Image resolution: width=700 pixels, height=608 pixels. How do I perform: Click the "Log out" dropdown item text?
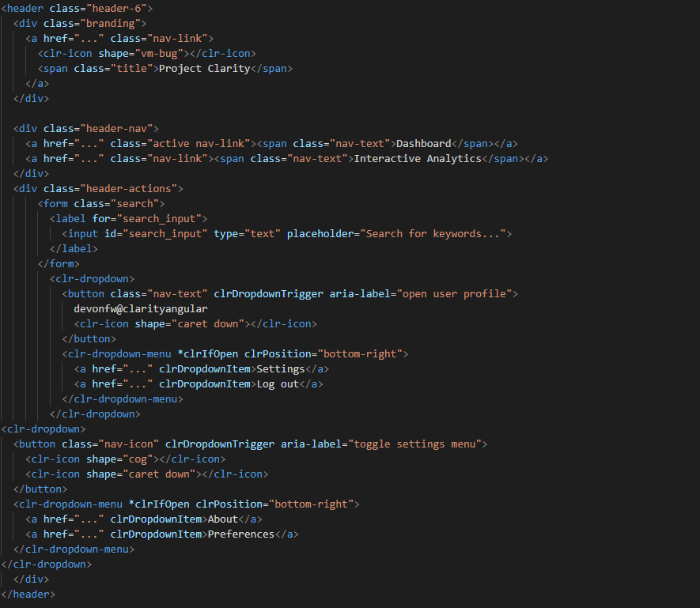pyautogui.click(x=277, y=383)
